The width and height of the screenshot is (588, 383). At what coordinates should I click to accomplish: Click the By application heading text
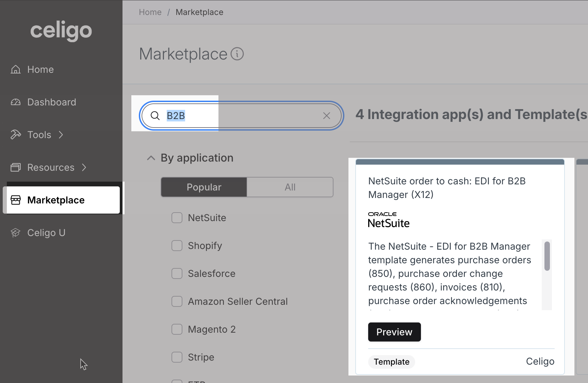click(197, 158)
